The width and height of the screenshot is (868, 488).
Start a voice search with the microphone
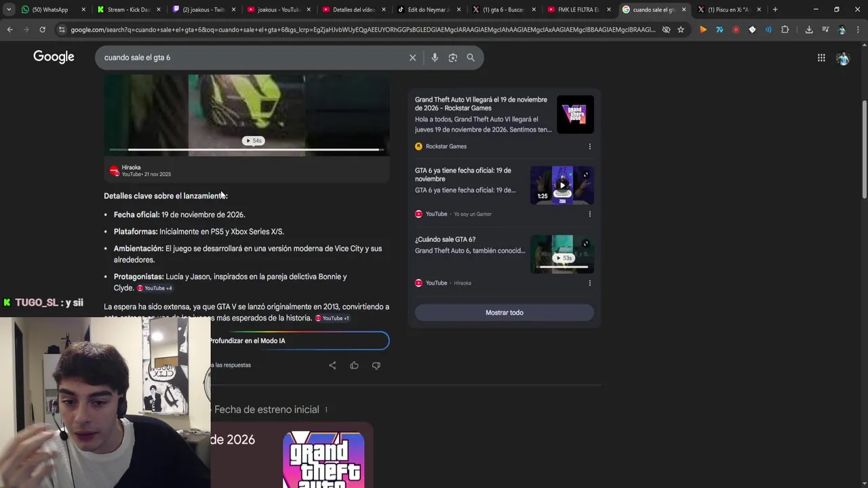(435, 58)
